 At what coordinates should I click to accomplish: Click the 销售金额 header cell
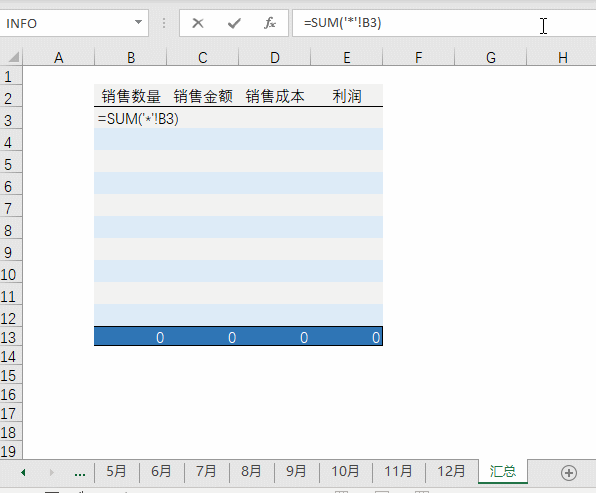(x=203, y=96)
